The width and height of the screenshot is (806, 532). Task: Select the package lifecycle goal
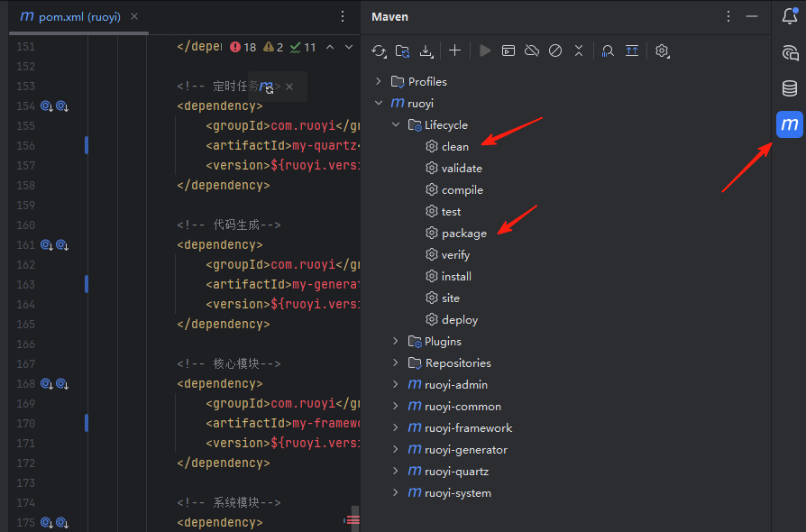pos(463,234)
